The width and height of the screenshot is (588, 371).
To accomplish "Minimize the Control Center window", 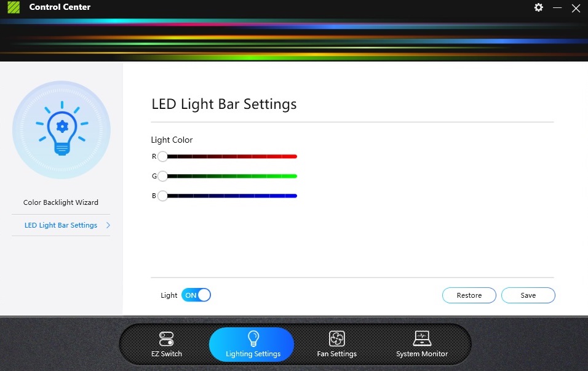I will click(557, 7).
